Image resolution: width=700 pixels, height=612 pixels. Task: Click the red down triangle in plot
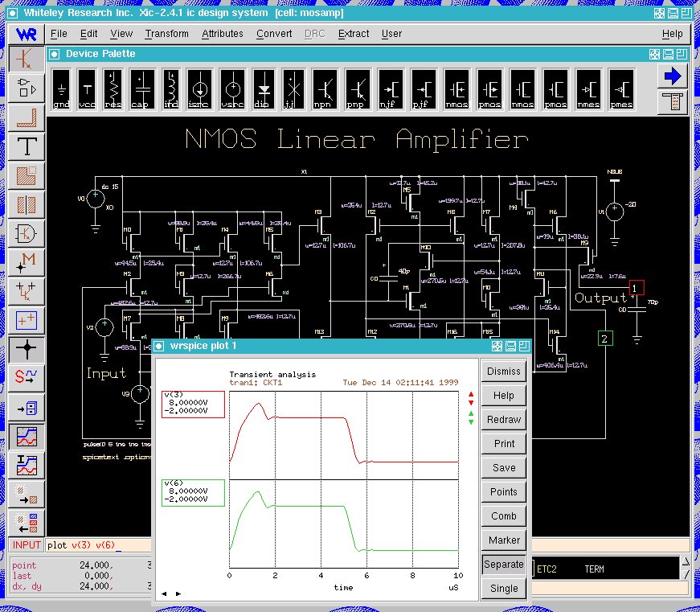(x=471, y=403)
